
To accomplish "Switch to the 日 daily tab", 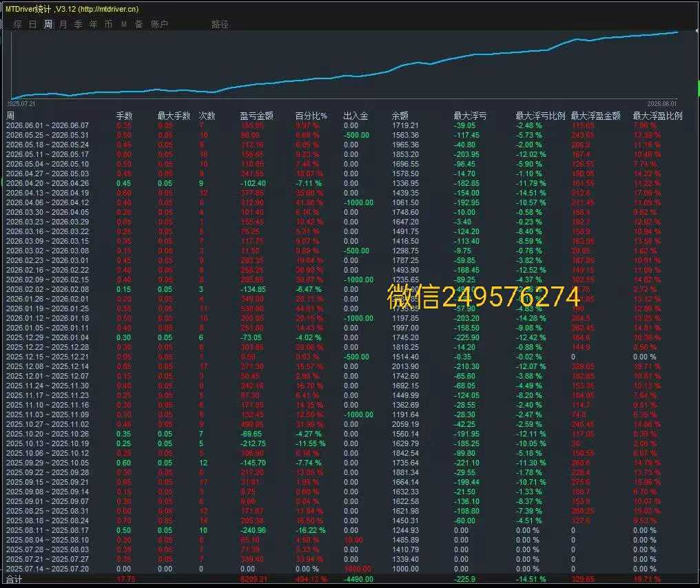I will click(x=32, y=24).
